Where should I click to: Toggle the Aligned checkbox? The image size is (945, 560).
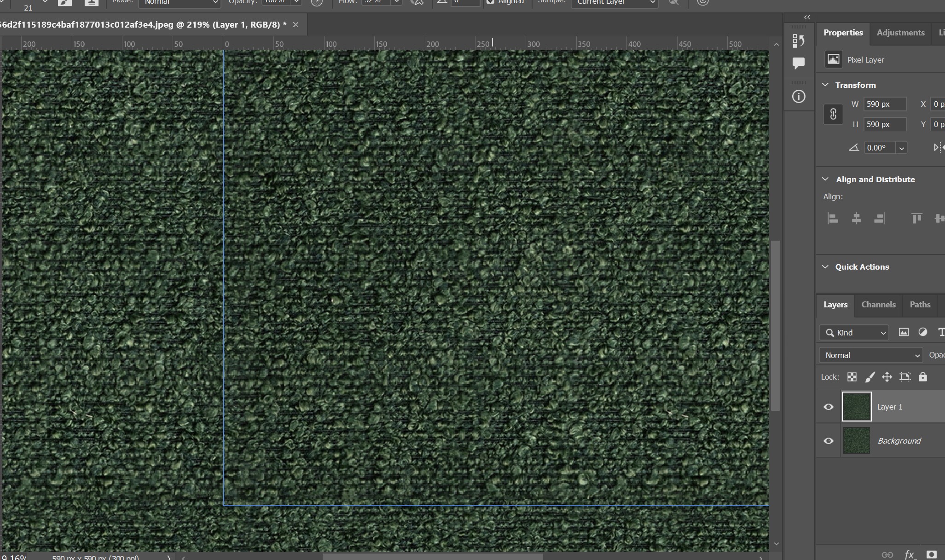490,2
